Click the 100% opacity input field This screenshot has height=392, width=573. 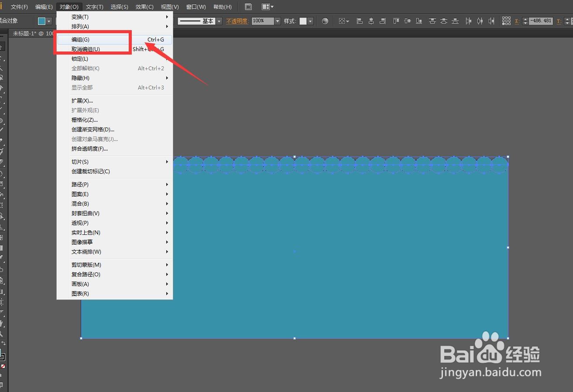pos(263,21)
